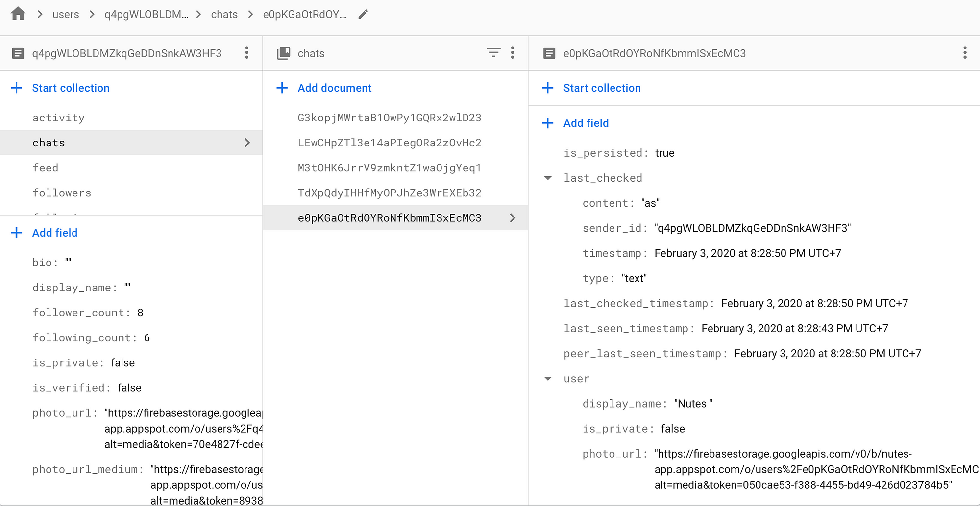The height and width of the screenshot is (506, 980).
Task: Click last_seen_timestamp field value
Action: pos(795,328)
